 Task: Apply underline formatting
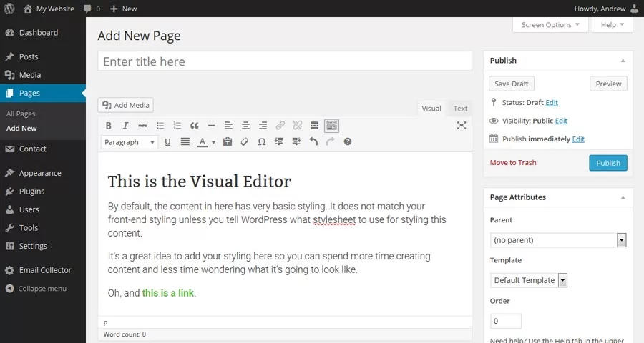click(x=167, y=142)
